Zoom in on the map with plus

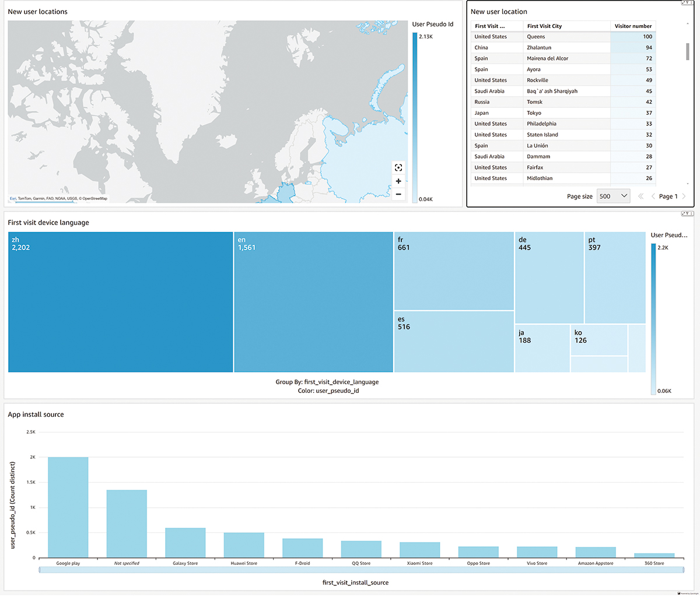tap(398, 181)
